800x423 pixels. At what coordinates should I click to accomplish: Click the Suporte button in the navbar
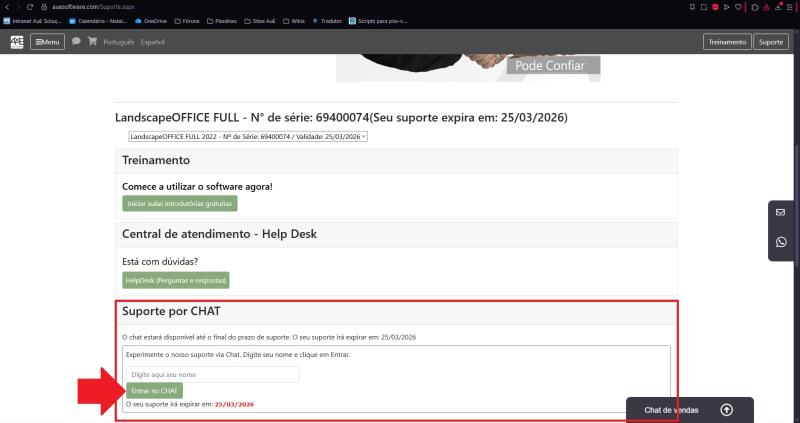coord(770,42)
